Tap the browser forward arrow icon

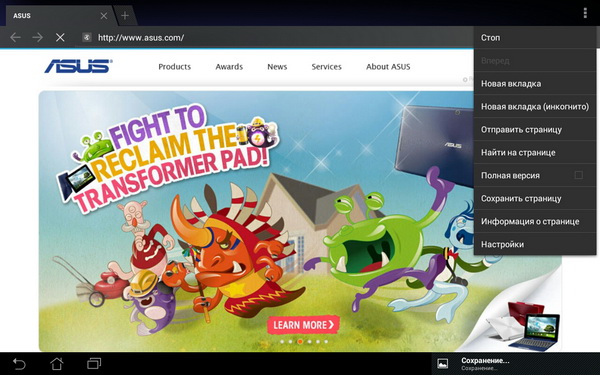pyautogui.click(x=38, y=38)
